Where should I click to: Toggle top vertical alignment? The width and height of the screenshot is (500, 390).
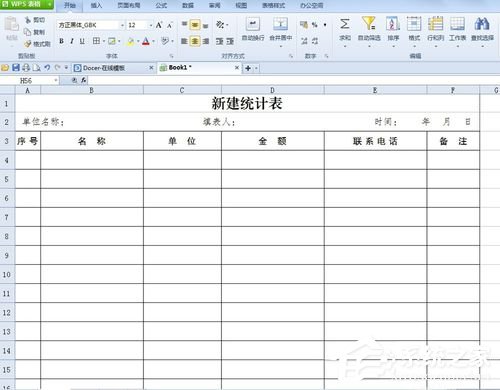(x=184, y=24)
